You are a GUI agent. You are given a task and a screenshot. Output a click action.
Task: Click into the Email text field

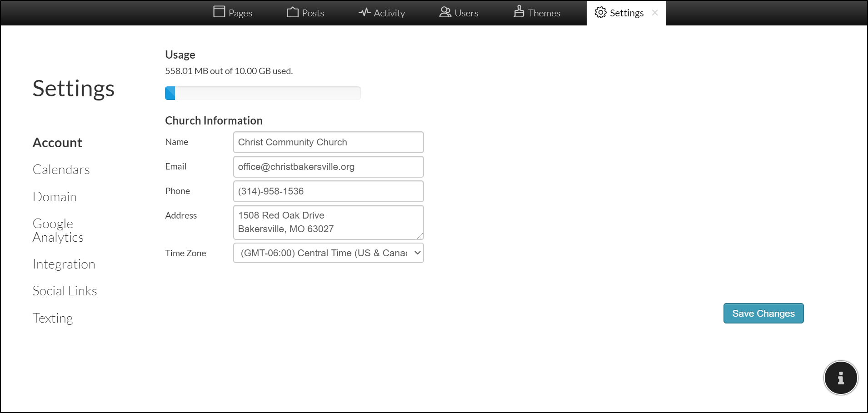tap(328, 167)
